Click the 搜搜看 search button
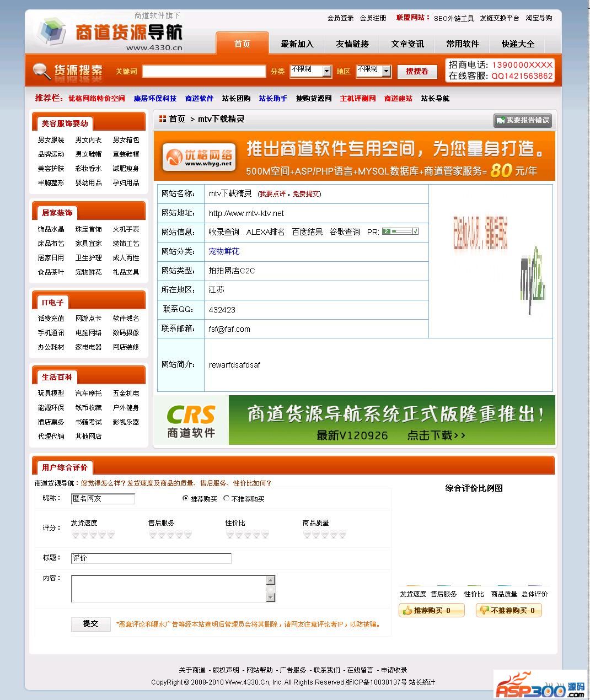The image size is (590, 700). (x=417, y=71)
